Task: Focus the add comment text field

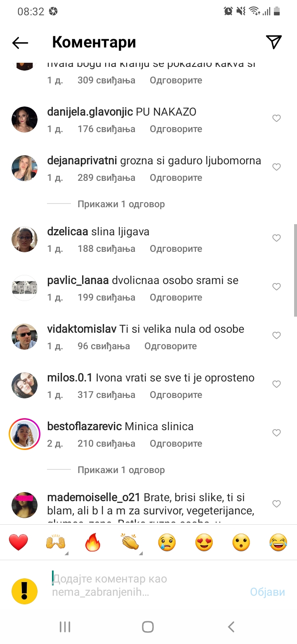Action: click(x=146, y=585)
